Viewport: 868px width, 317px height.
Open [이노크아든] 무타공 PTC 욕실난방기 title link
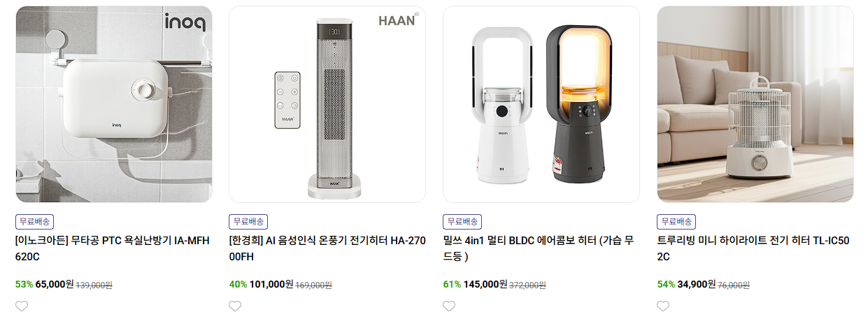[112, 248]
